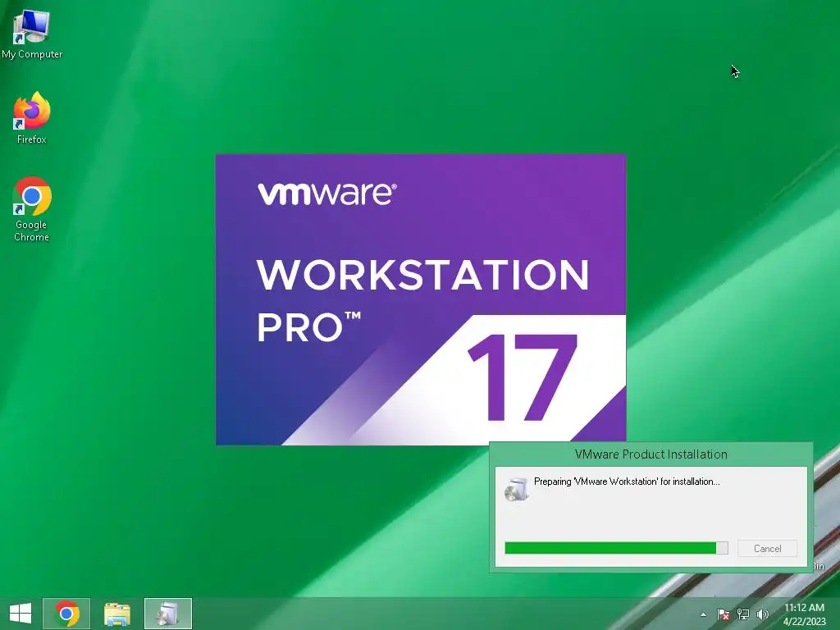Click the VMware Product Installation title bar
840x630 pixels.
pyautogui.click(x=651, y=454)
